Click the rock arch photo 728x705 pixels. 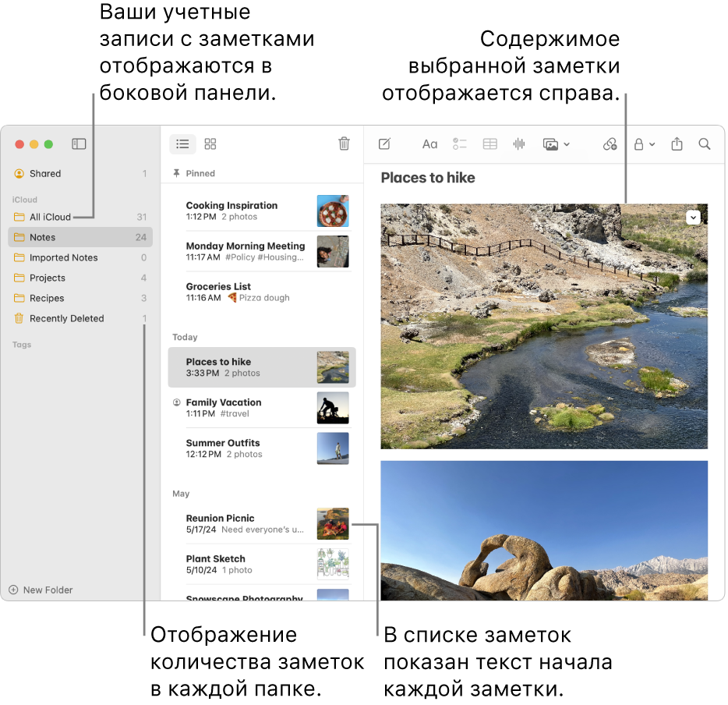(544, 530)
